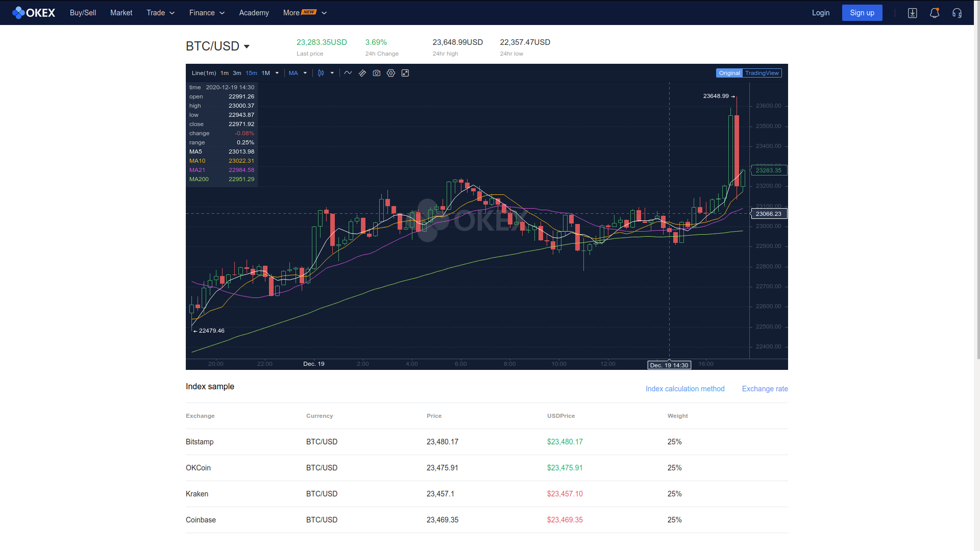The height and width of the screenshot is (551, 980).
Task: Click MA21 legend value
Action: 241,170
